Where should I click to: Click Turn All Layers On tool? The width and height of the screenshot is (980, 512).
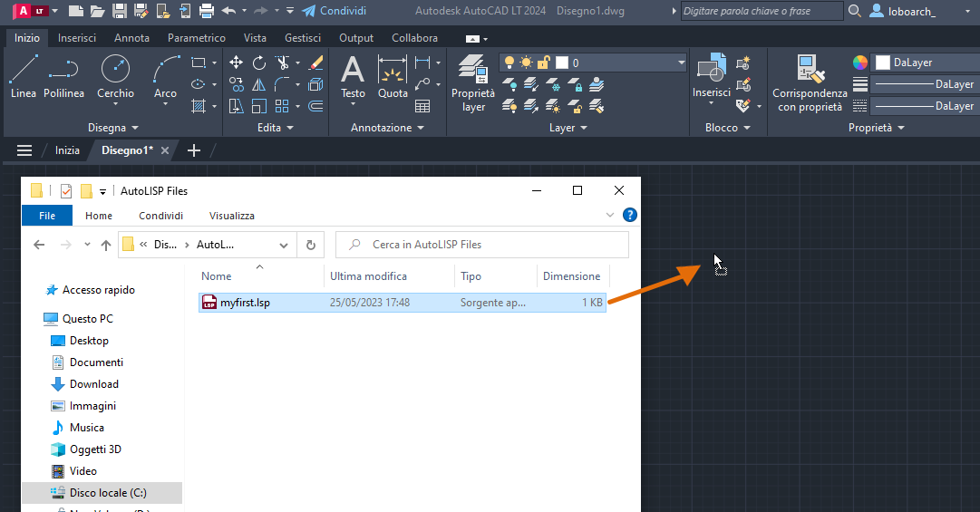point(510,106)
